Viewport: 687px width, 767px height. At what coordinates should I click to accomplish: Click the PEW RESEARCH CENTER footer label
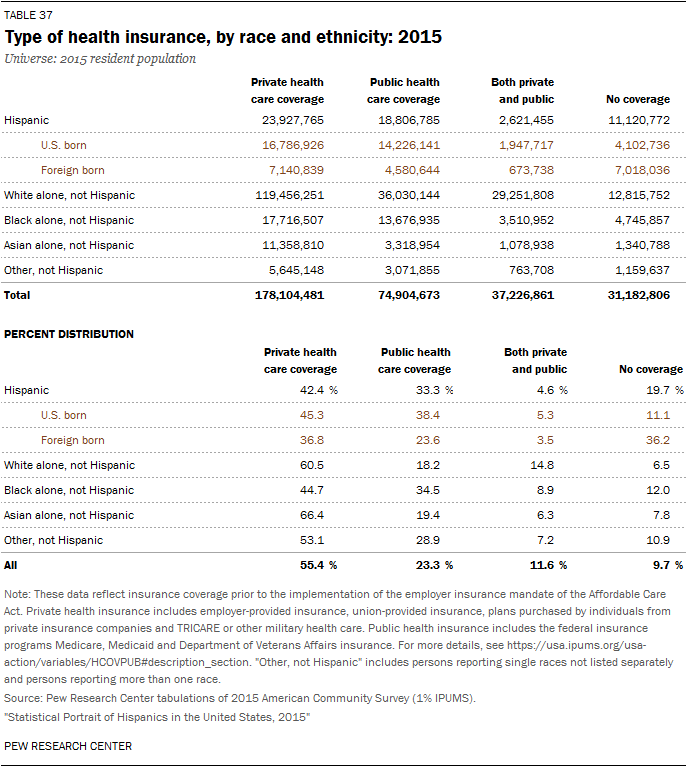tap(68, 746)
